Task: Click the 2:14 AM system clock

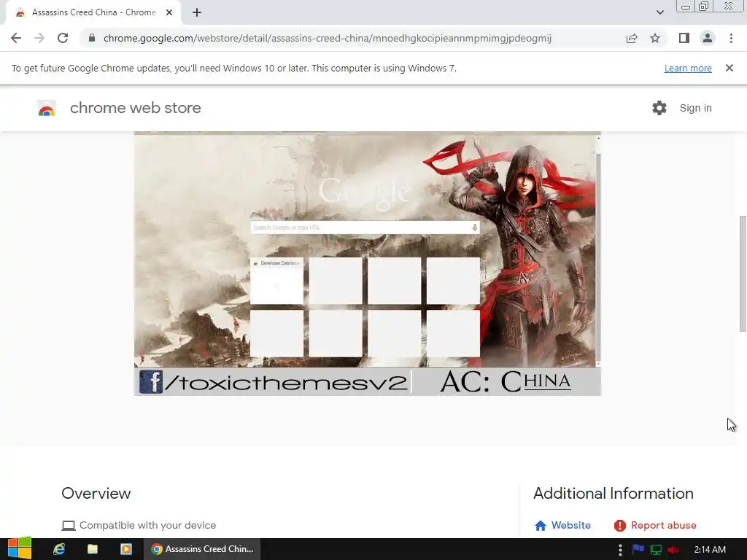Action: pos(710,550)
